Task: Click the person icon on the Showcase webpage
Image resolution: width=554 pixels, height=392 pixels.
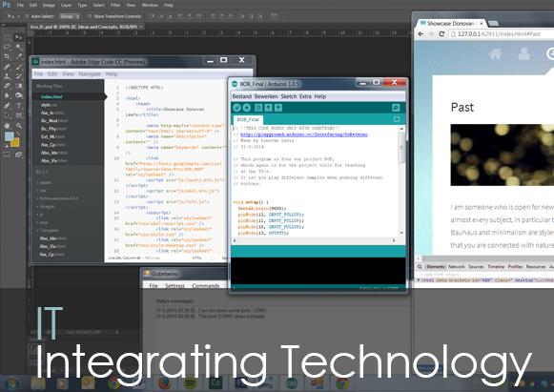Action: tap(524, 53)
